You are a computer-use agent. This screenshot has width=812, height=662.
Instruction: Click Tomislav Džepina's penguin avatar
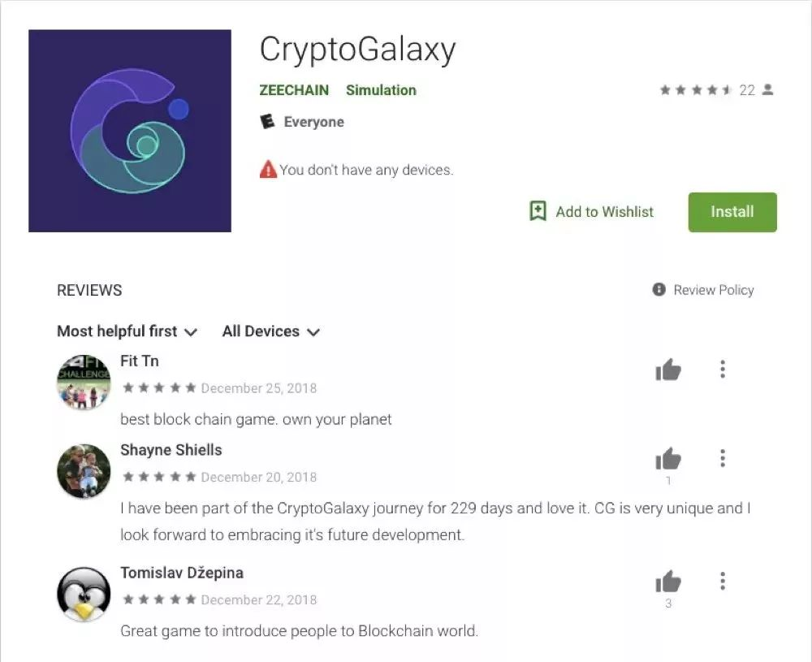pos(84,594)
